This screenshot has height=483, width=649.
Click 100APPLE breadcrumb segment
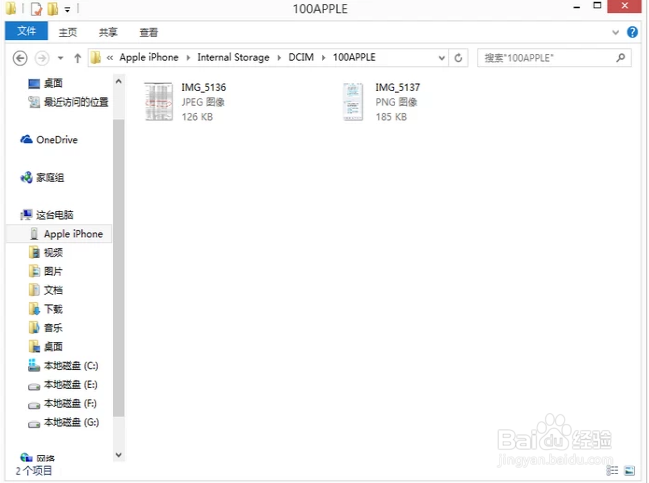354,57
